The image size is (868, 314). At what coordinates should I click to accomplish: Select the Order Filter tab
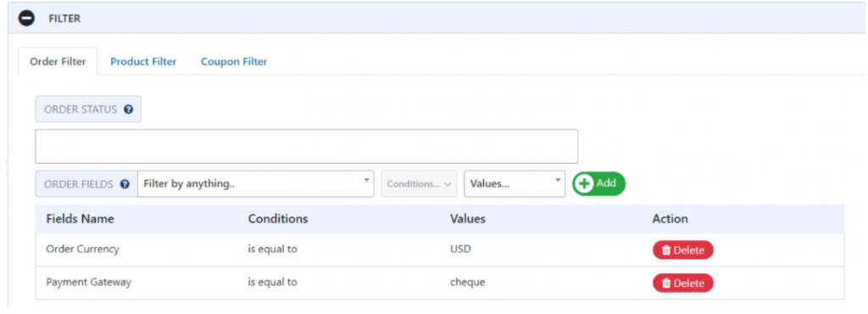(x=58, y=61)
